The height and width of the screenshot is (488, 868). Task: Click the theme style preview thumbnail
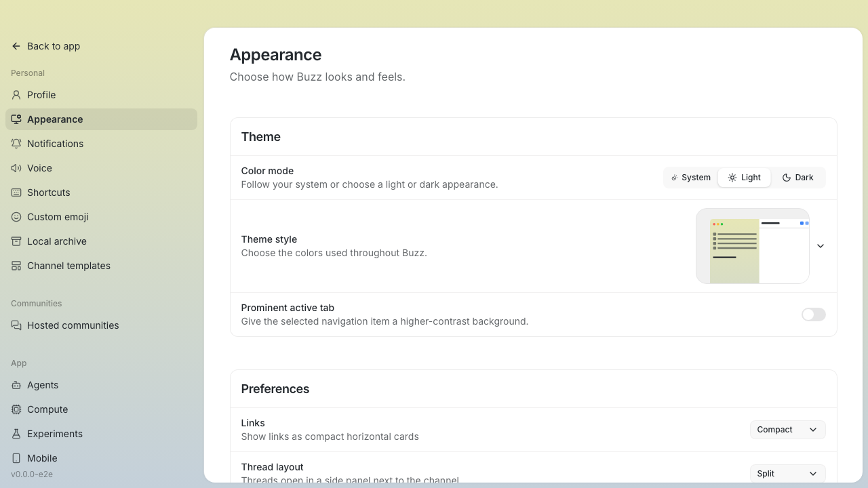pyautogui.click(x=753, y=246)
